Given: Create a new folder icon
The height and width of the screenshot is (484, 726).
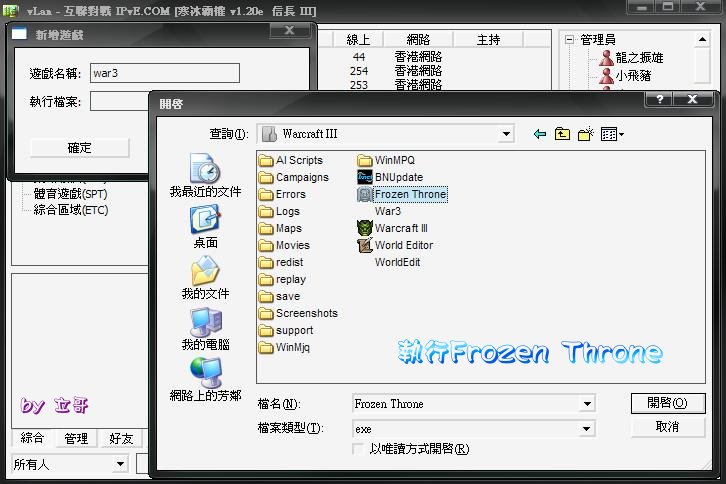Looking at the screenshot, I should (x=585, y=134).
